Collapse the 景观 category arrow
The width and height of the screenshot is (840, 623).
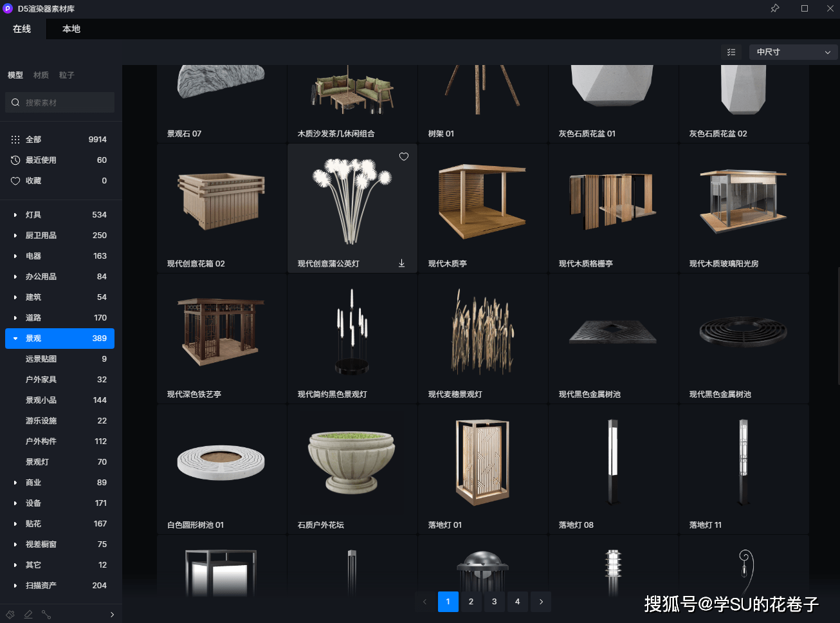[x=15, y=339]
